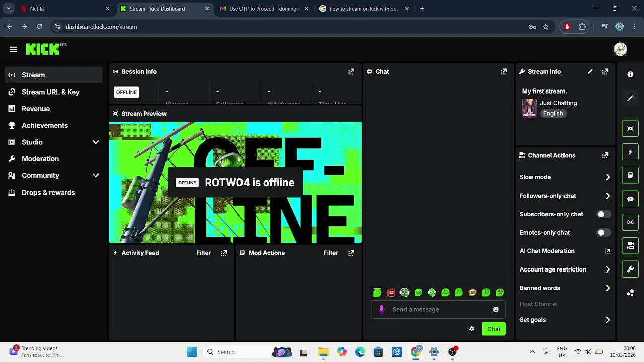644x362 pixels.
Task: Pop out the Session Info panel
Action: click(x=351, y=72)
